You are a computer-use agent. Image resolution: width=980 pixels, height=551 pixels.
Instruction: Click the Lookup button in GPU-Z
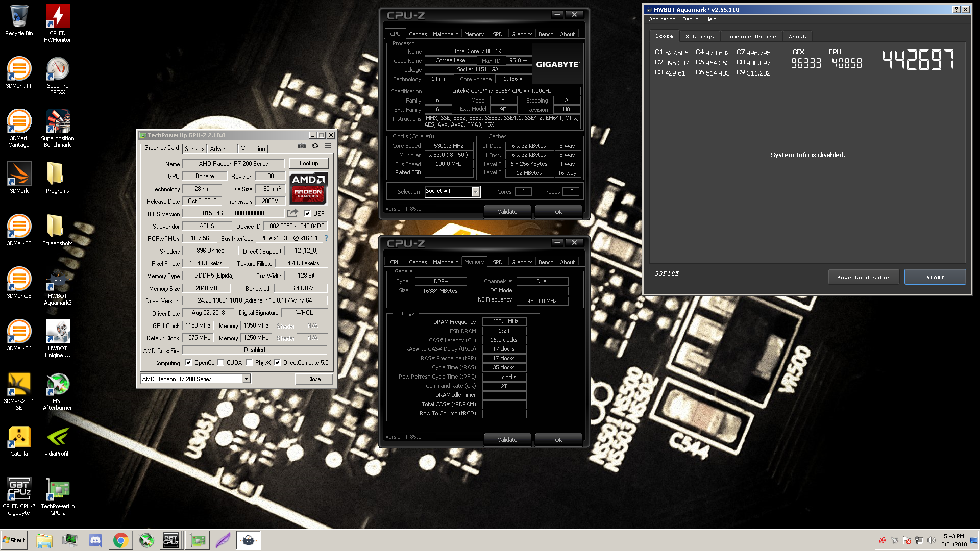click(309, 163)
